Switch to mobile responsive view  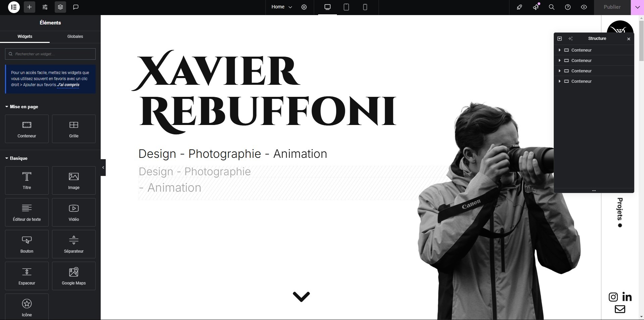point(365,7)
